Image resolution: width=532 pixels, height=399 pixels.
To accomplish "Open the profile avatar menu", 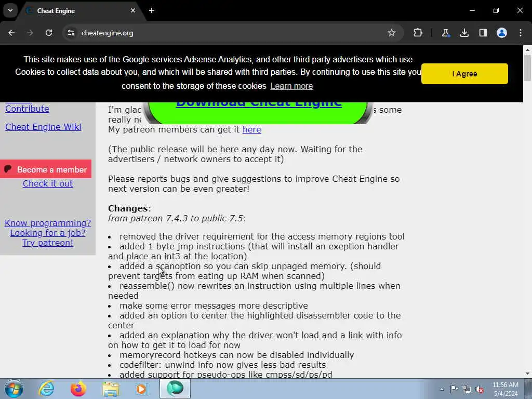I will [502, 33].
